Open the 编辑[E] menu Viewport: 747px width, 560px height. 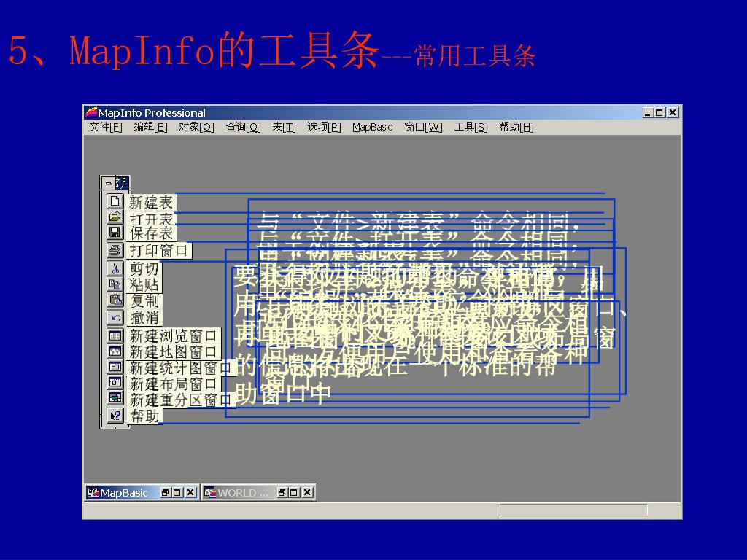point(150,127)
